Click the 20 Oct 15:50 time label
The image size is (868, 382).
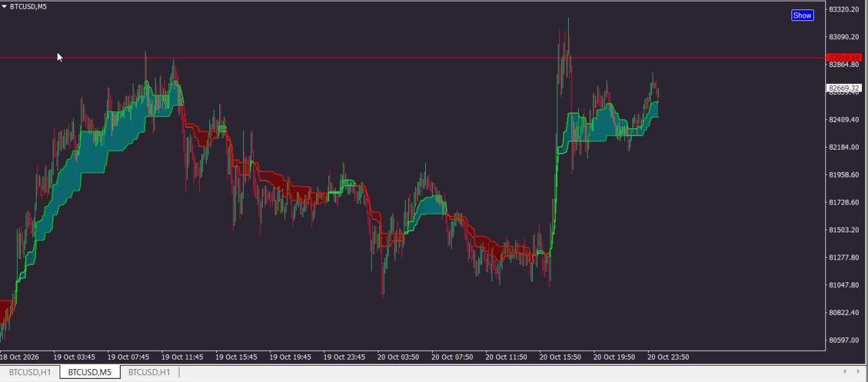561,357
